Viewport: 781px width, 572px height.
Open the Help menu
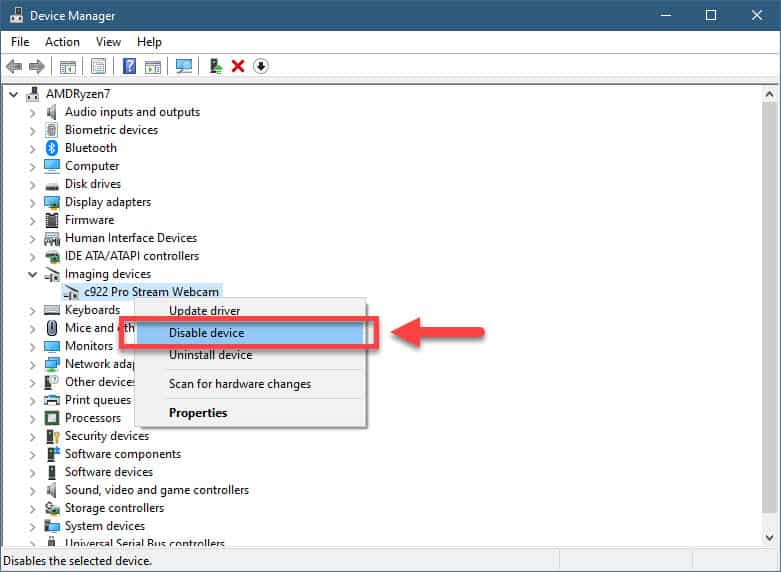(149, 42)
